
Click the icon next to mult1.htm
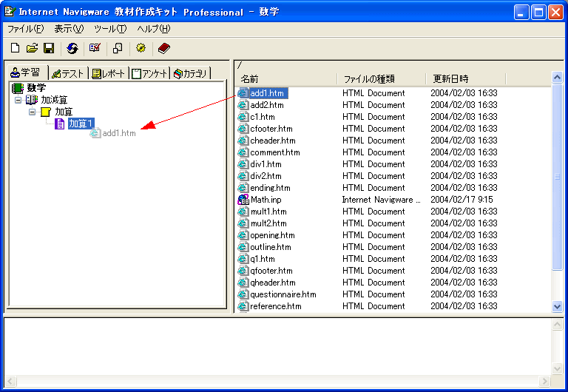pos(243,212)
